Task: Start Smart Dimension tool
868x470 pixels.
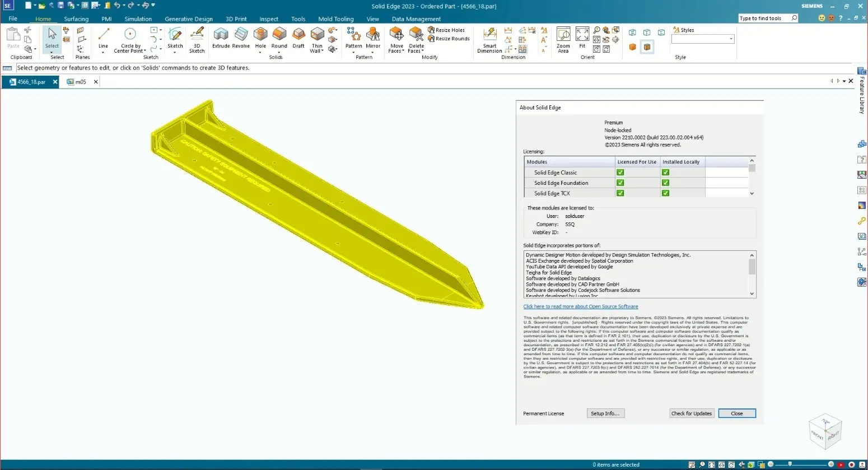Action: point(489,39)
